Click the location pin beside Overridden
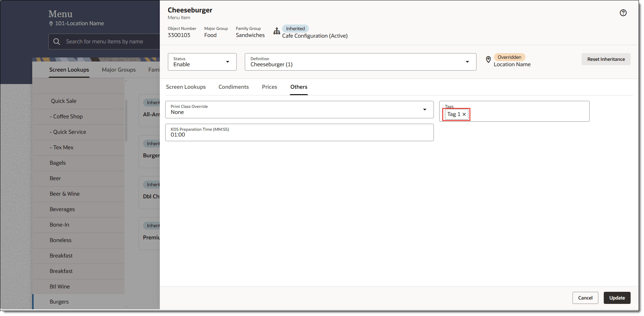The width and height of the screenshot is (644, 316). click(488, 60)
